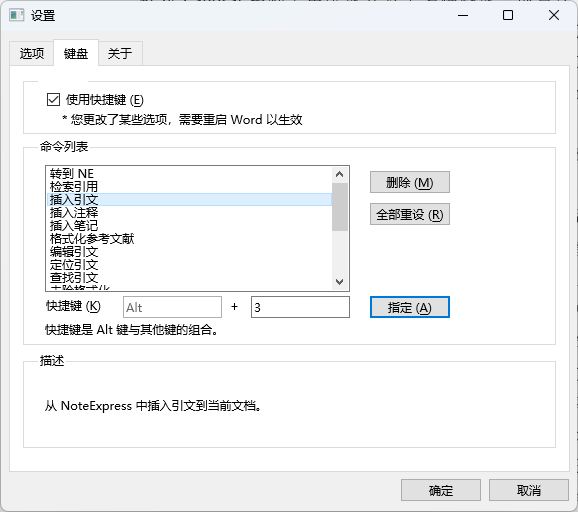The height and width of the screenshot is (512, 578).
Task: Select 格式化参考文献 in command list
Action: [189, 238]
